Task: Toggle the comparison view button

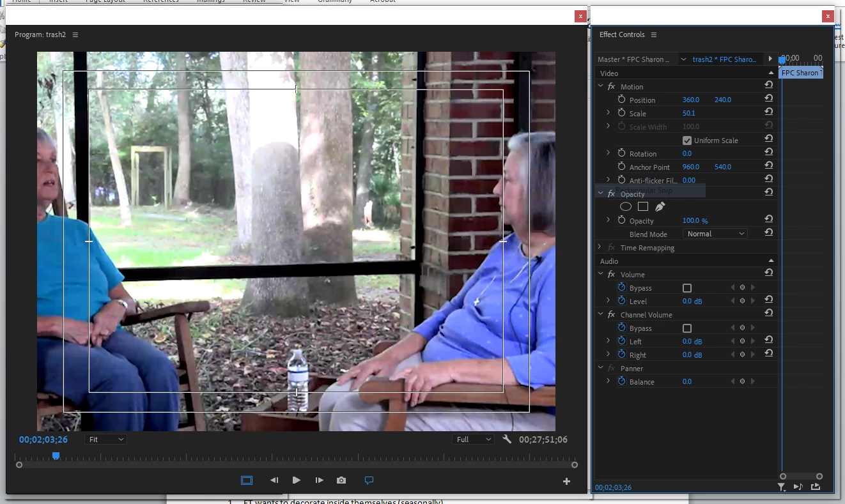Action: 369,480
